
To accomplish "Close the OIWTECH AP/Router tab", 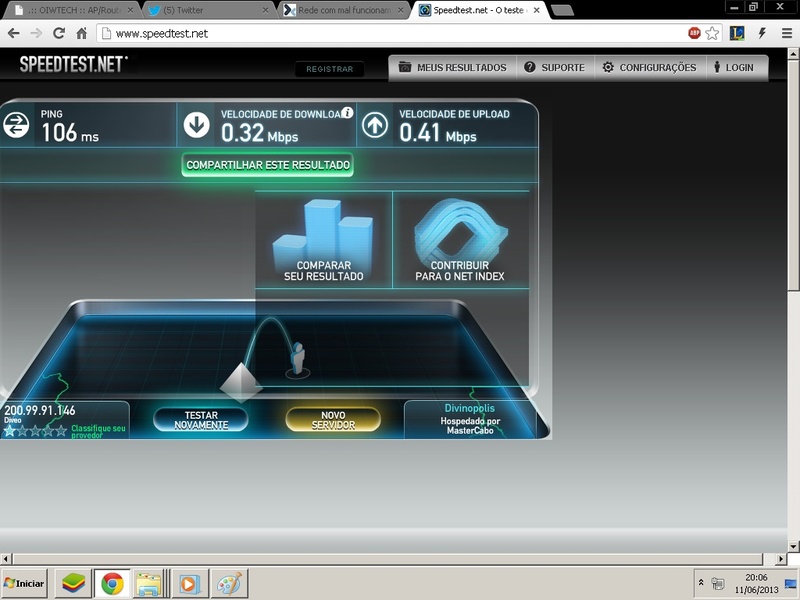I will coord(130,10).
